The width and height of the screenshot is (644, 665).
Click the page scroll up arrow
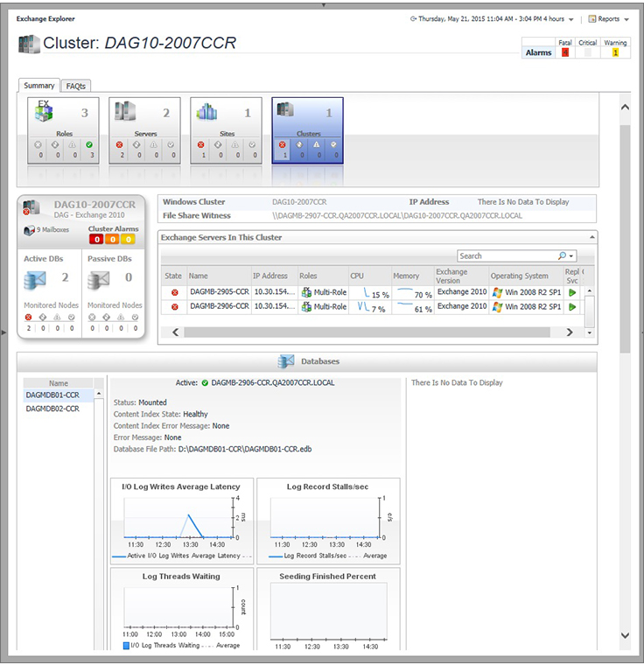click(x=625, y=108)
